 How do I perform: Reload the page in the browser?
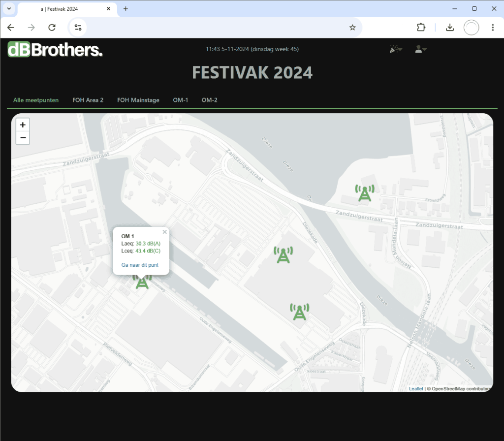point(52,28)
